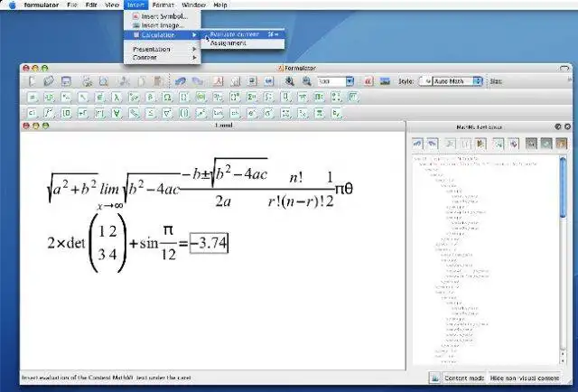Expand the Presentation submenu
578x392 pixels.
click(x=163, y=49)
